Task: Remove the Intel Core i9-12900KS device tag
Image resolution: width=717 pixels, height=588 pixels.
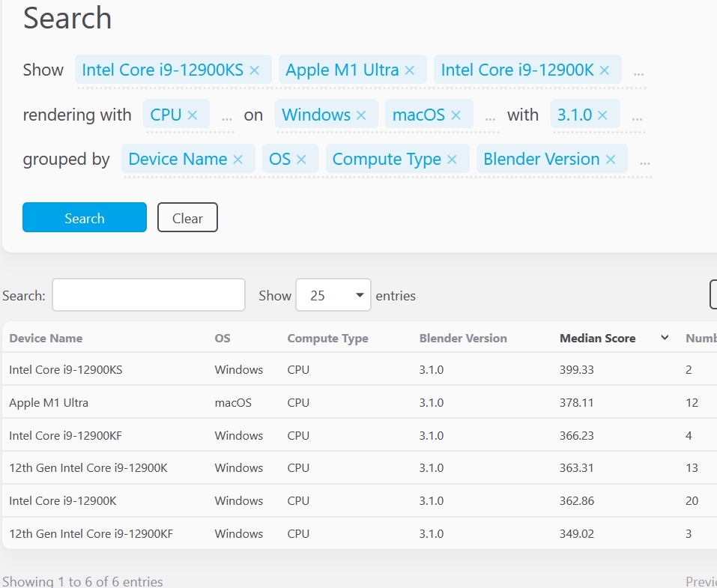Action: [254, 70]
